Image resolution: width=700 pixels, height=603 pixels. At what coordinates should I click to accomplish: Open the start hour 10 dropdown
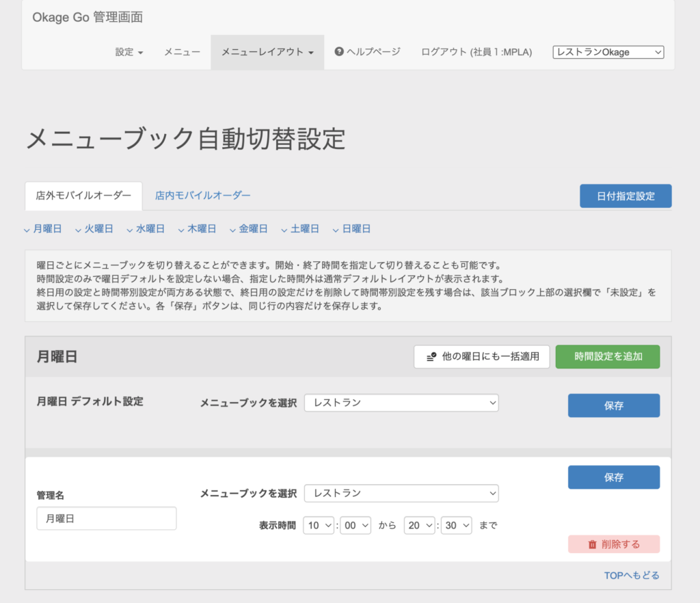[319, 525]
